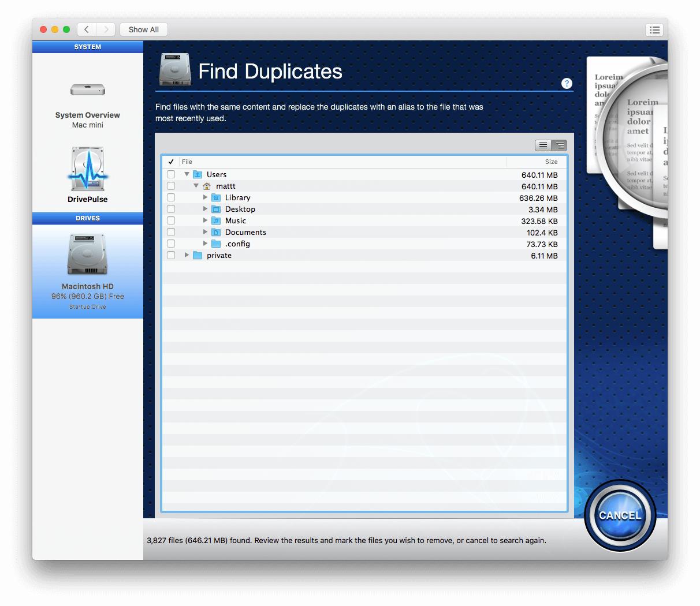Collapse the Users folder
This screenshot has width=700, height=606.
click(187, 174)
